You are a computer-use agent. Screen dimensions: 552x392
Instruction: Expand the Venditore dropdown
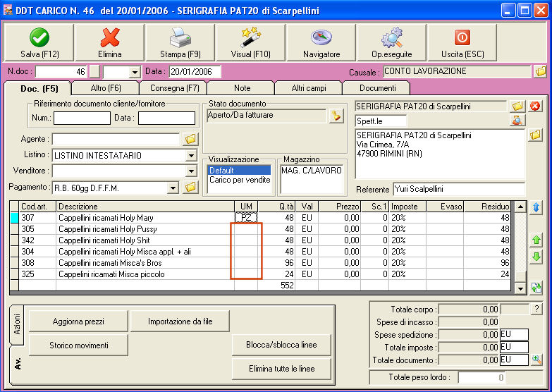[191, 171]
